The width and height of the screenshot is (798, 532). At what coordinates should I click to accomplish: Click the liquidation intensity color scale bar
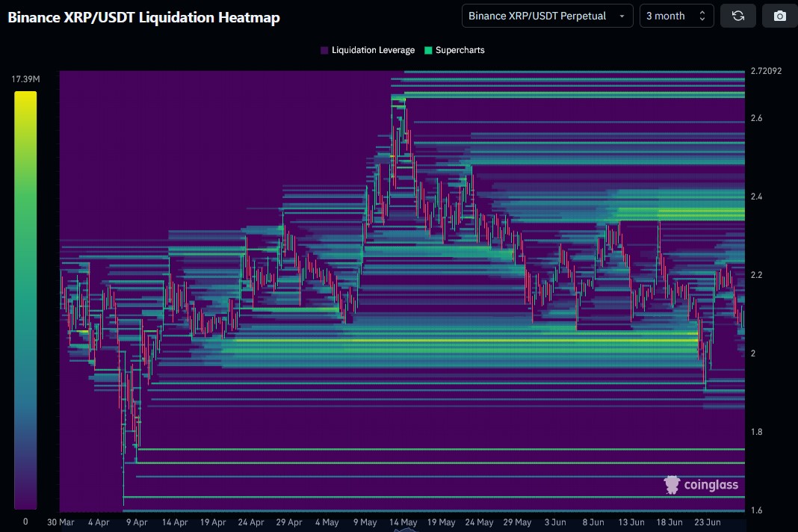pos(25,300)
